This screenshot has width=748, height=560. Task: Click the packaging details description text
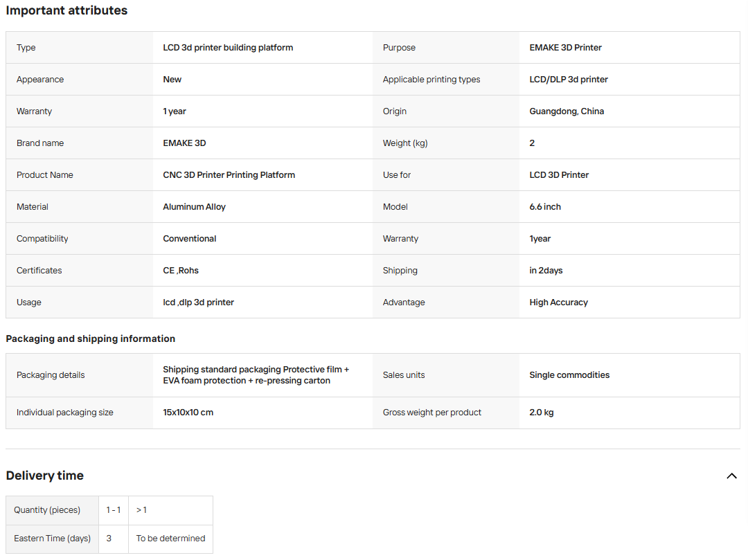pyautogui.click(x=256, y=375)
